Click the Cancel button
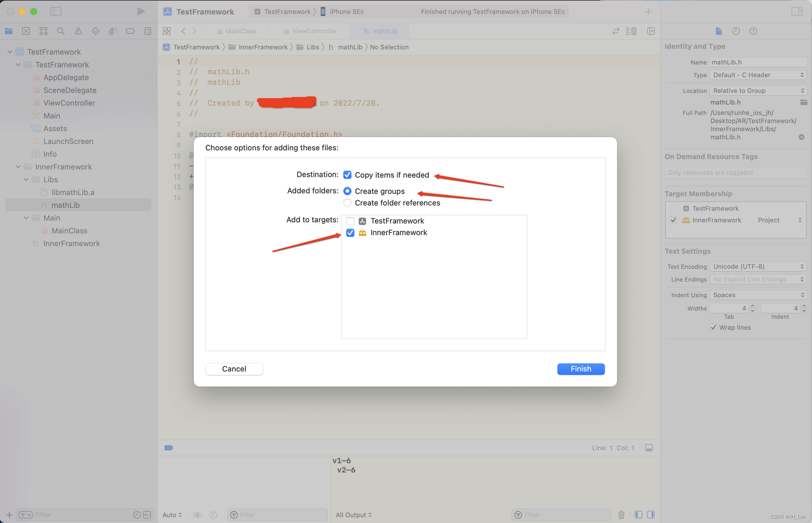The height and width of the screenshot is (523, 812). click(x=234, y=369)
